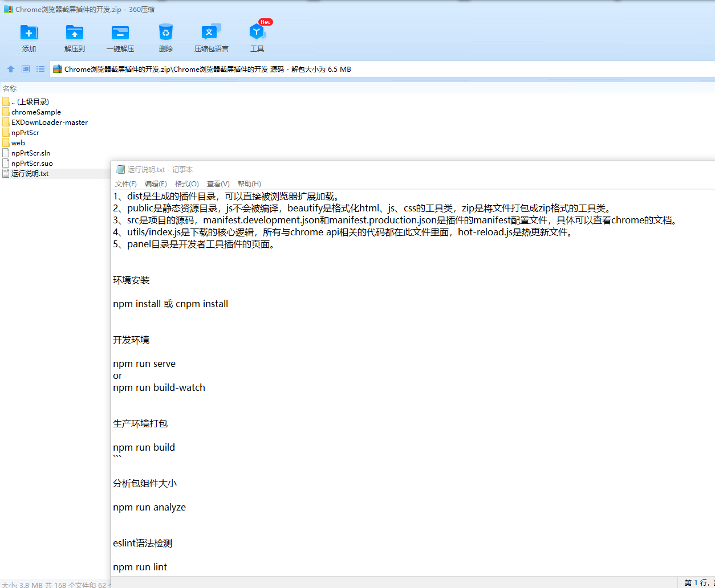Select 'npPrtScr.suo' file name
Screen dimensions: 715x588
[32, 163]
